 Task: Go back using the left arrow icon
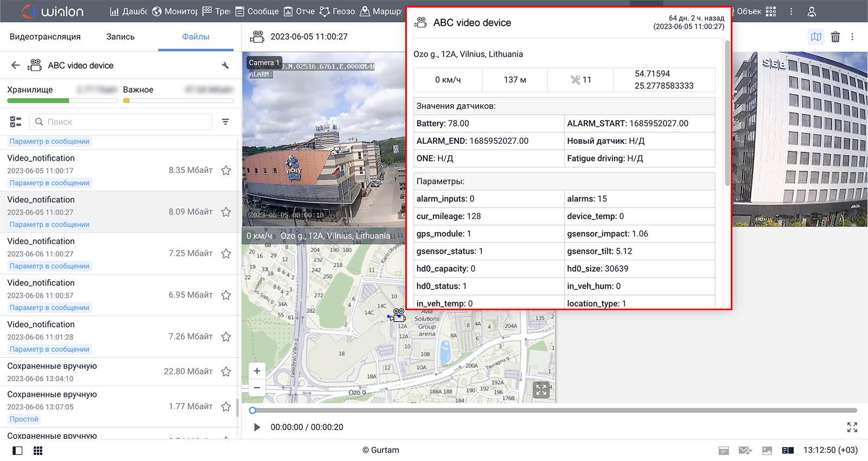pos(15,66)
